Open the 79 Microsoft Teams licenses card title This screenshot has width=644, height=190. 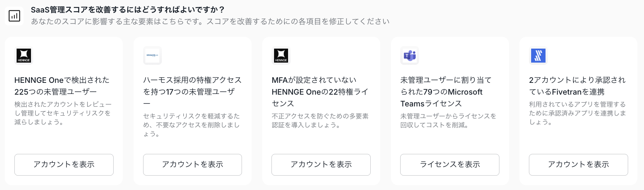click(446, 92)
